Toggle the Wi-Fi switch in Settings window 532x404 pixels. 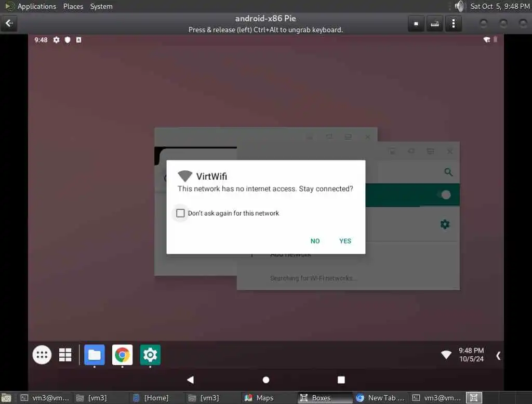(444, 195)
